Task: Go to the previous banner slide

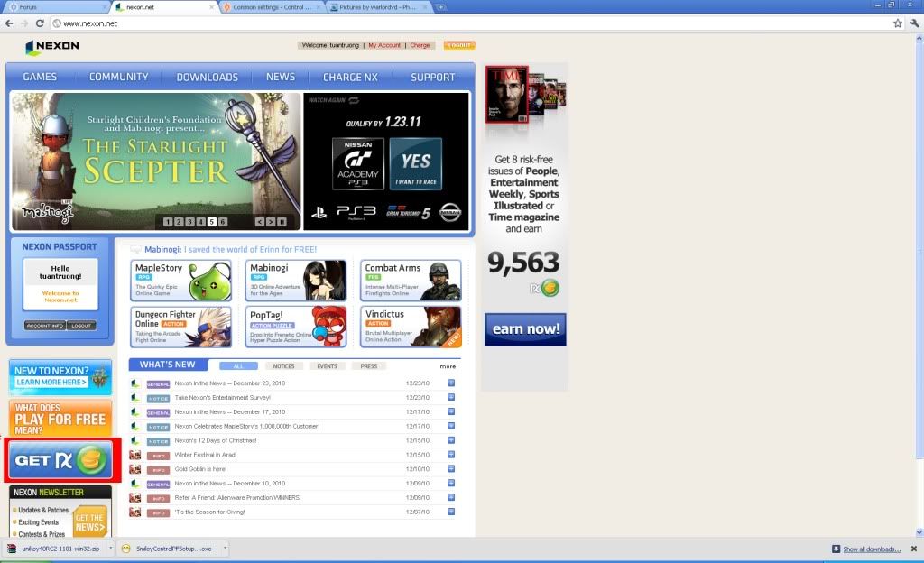Action: point(260,222)
